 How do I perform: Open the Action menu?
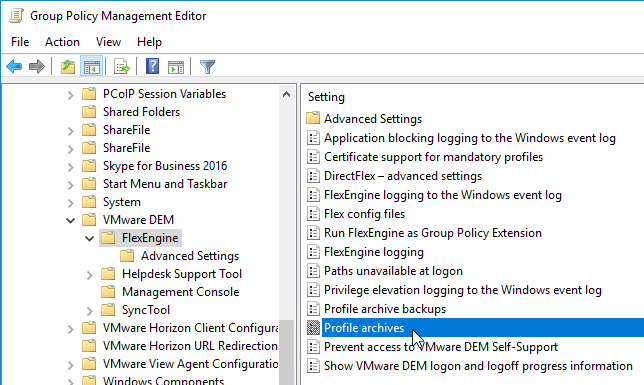coord(62,42)
